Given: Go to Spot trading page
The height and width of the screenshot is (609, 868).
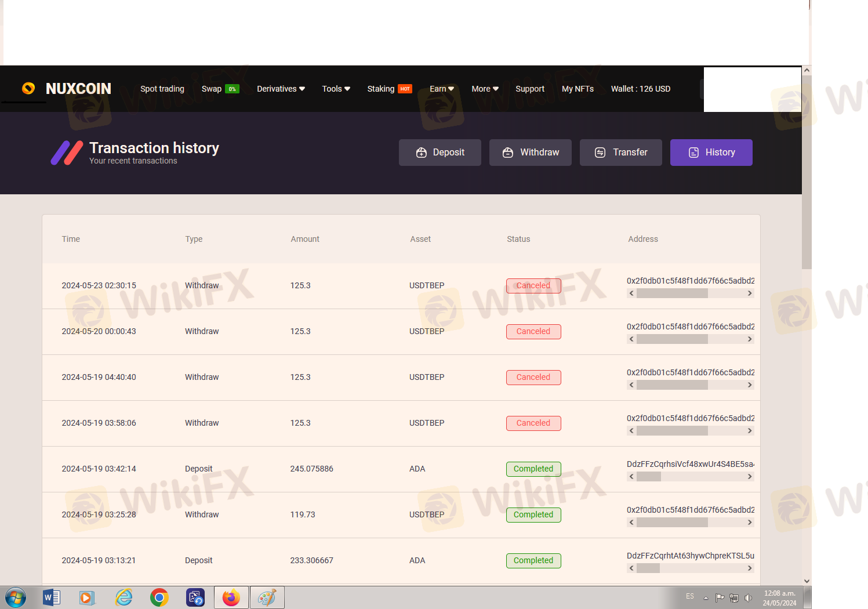Looking at the screenshot, I should pyautogui.click(x=162, y=89).
